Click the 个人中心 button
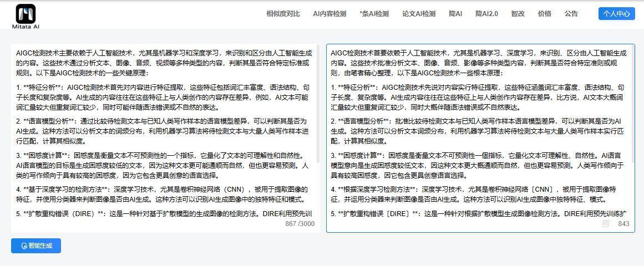Image resolution: width=644 pixels, height=266 pixels. [616, 13]
